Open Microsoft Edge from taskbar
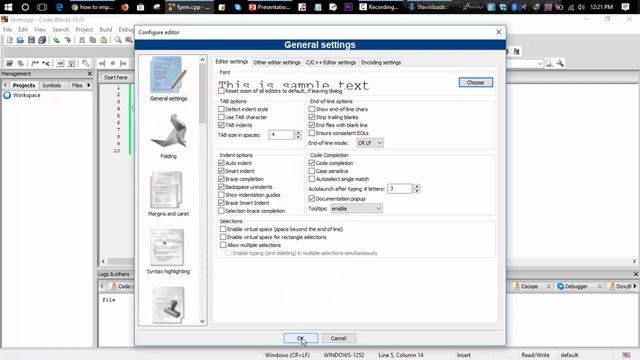This screenshot has width=640, height=360. pyautogui.click(x=59, y=7)
